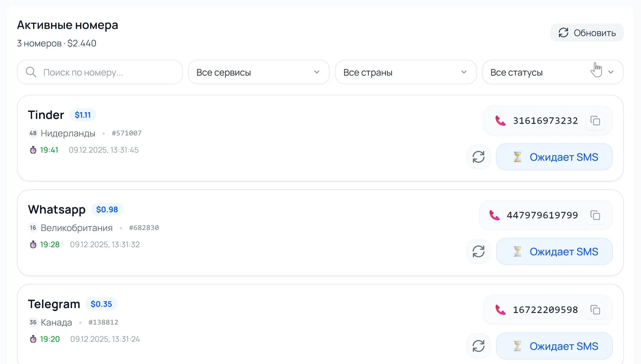Click the timer icon next to 19:41
The image size is (641, 364).
(33, 150)
